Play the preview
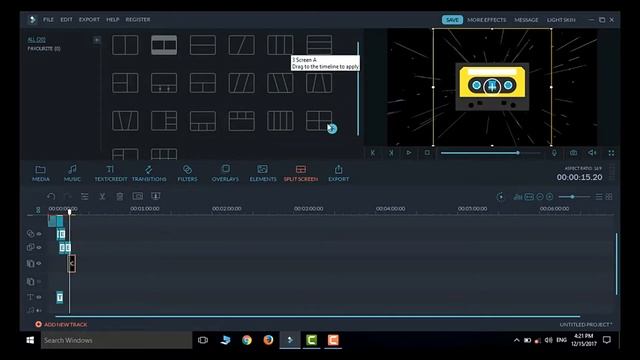Image resolution: width=640 pixels, height=360 pixels. (409, 153)
